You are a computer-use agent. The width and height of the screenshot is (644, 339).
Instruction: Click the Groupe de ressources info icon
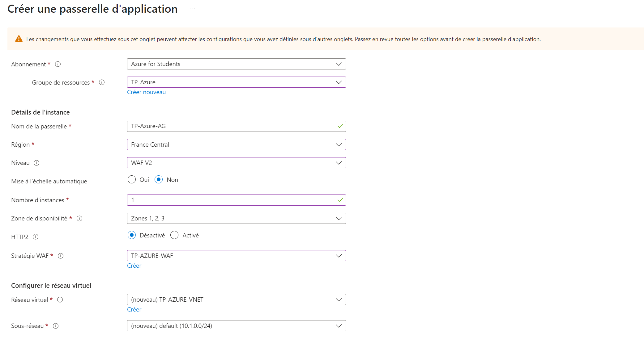pyautogui.click(x=101, y=82)
